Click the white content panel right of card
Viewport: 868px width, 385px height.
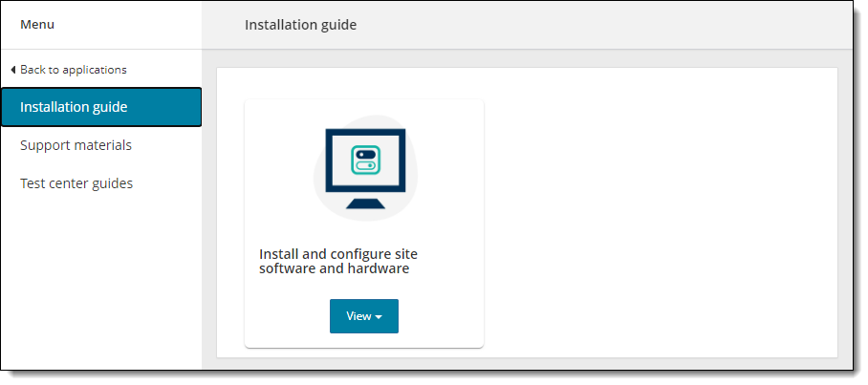pos(660,210)
